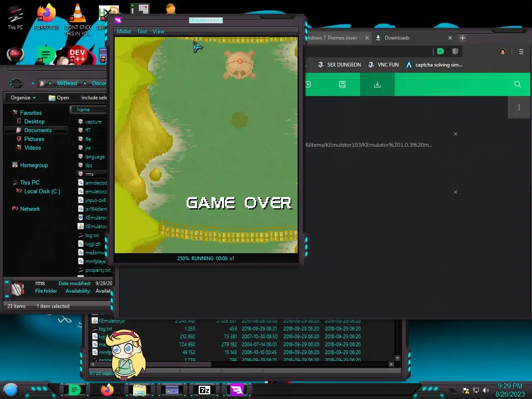Close the Downloads browser tab
The height and width of the screenshot is (399, 532).
coord(450,38)
